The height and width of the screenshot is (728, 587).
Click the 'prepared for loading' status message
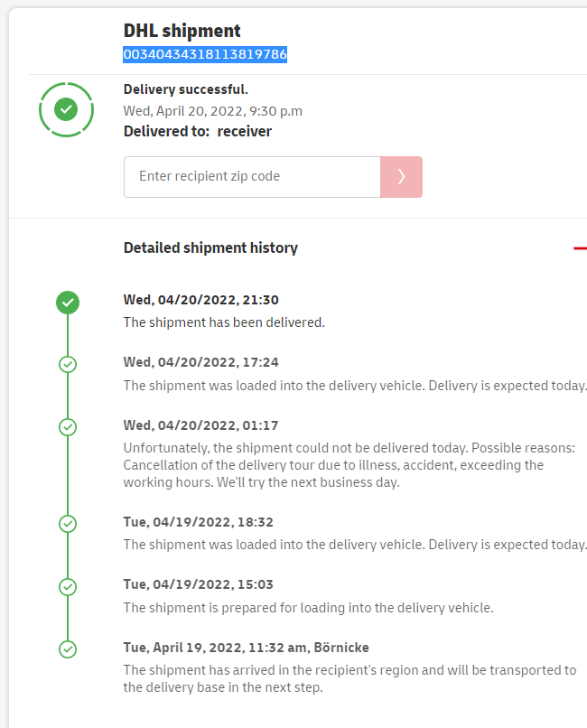pyautogui.click(x=308, y=607)
